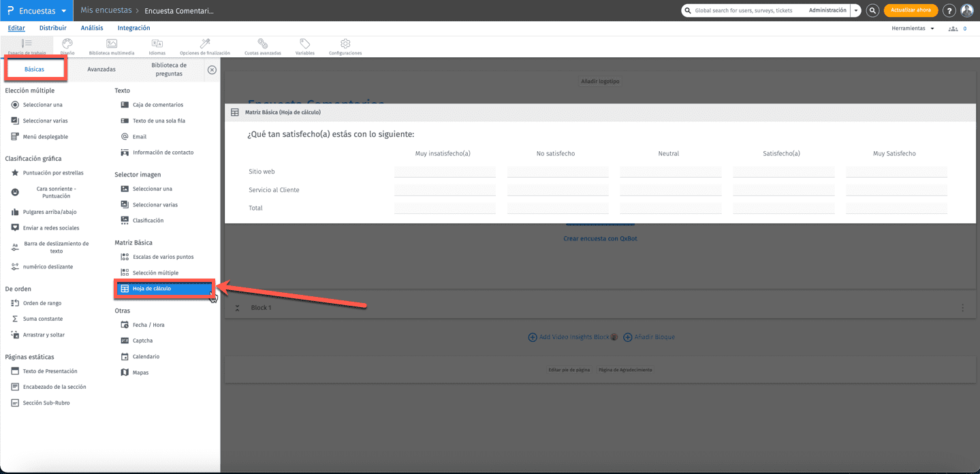
Task: Open the Distribuir tab
Action: (x=53, y=28)
